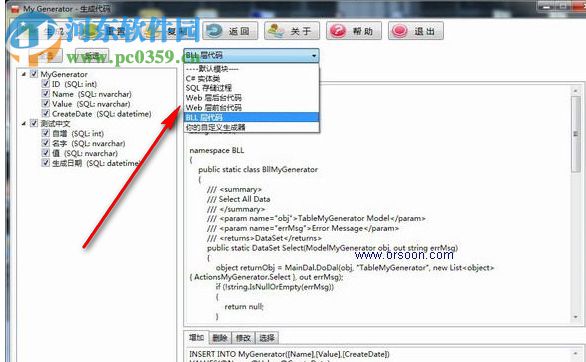Image resolution: width=586 pixels, height=362 pixels.
Task: Click the 生成 generate toolbar button
Action: coord(45,31)
